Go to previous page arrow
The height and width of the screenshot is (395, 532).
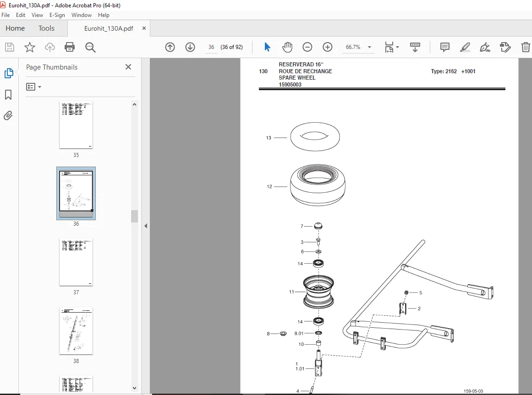[x=170, y=47]
